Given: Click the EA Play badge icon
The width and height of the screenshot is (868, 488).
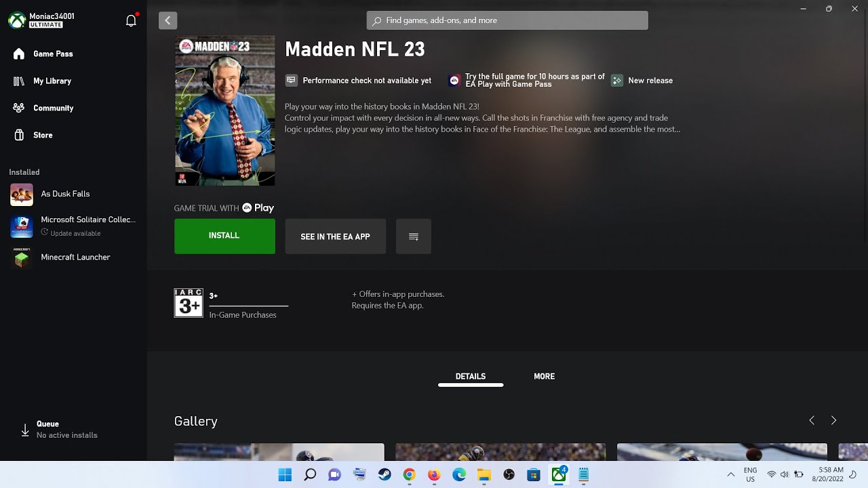Looking at the screenshot, I should point(454,81).
